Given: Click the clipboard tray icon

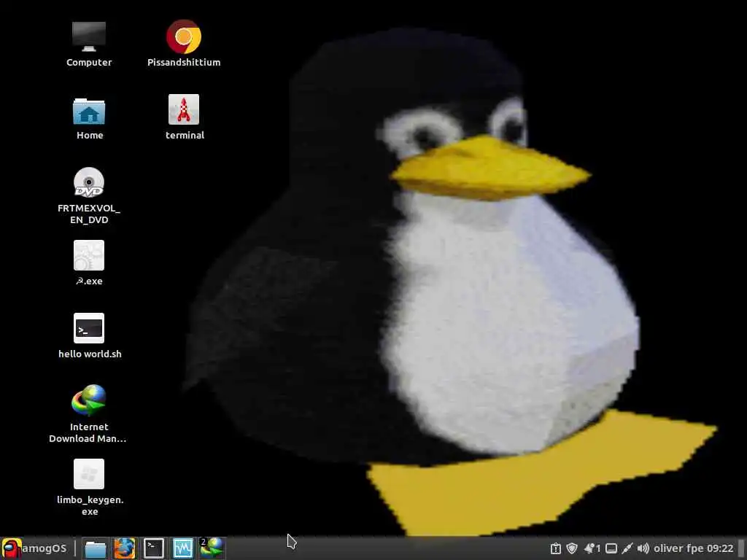Looking at the screenshot, I should (x=555, y=548).
